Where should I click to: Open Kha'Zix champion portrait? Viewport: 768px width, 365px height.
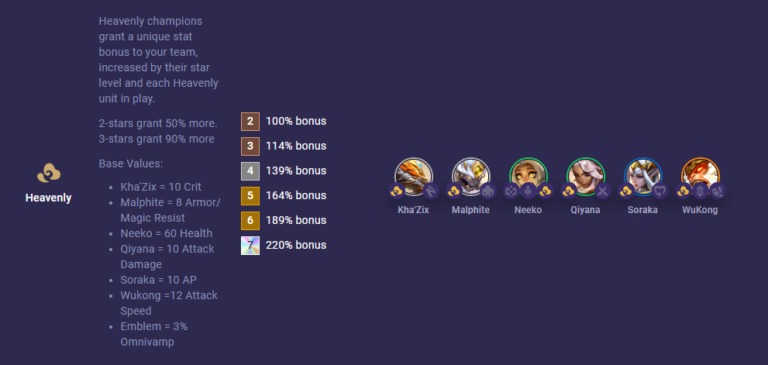click(413, 176)
